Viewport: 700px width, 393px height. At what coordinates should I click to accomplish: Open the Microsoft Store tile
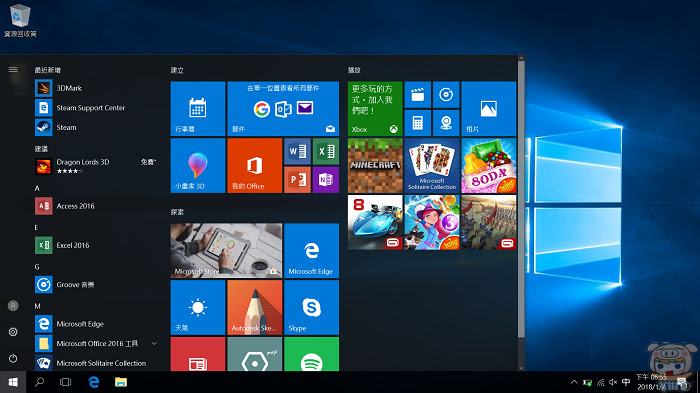pyautogui.click(x=226, y=251)
